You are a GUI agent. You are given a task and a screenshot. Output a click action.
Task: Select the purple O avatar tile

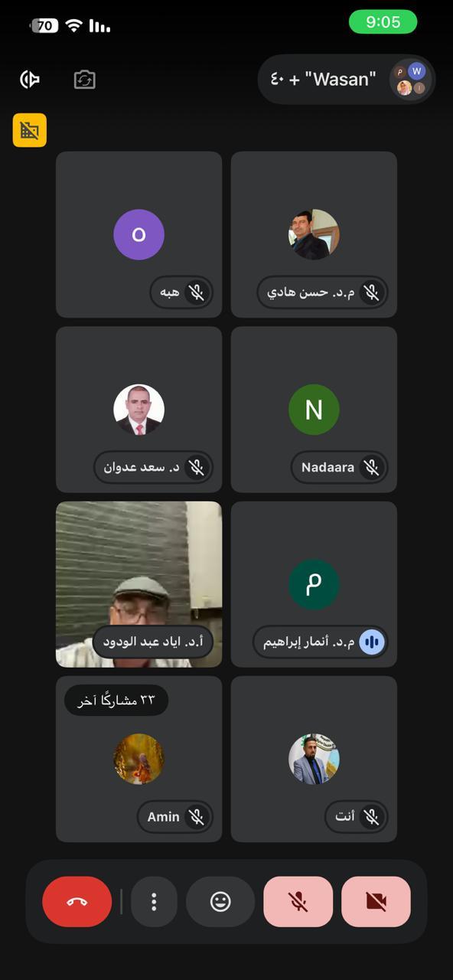tap(139, 234)
